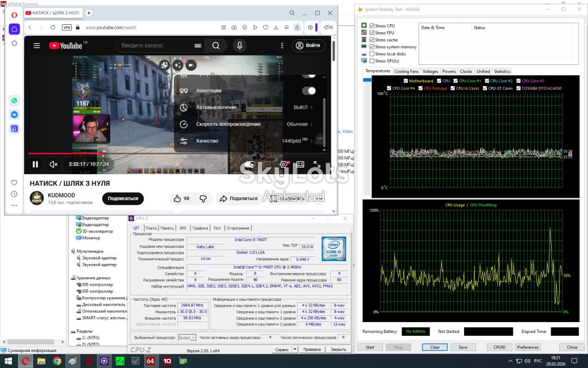The image size is (588, 368).
Task: Open the YouTube guide hamburger menu
Action: 37,45
